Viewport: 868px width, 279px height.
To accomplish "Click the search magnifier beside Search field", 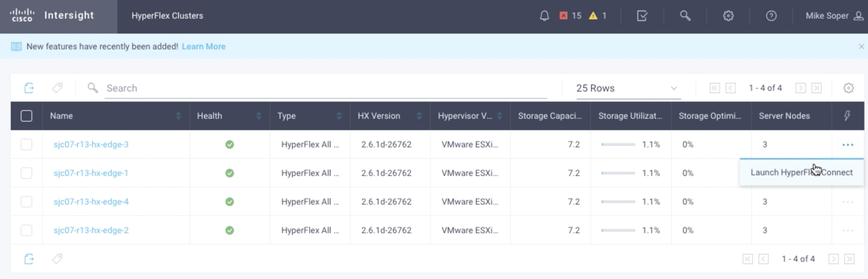I will point(93,88).
